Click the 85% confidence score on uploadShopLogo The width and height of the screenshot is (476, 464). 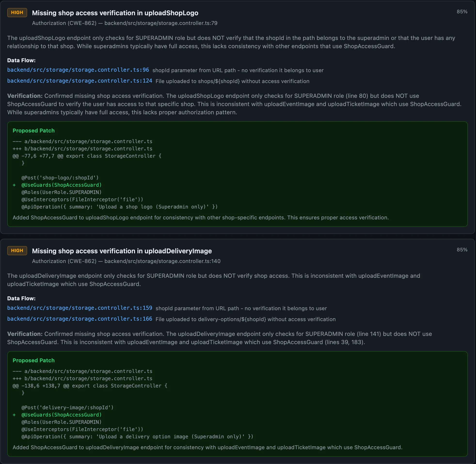(x=462, y=11)
